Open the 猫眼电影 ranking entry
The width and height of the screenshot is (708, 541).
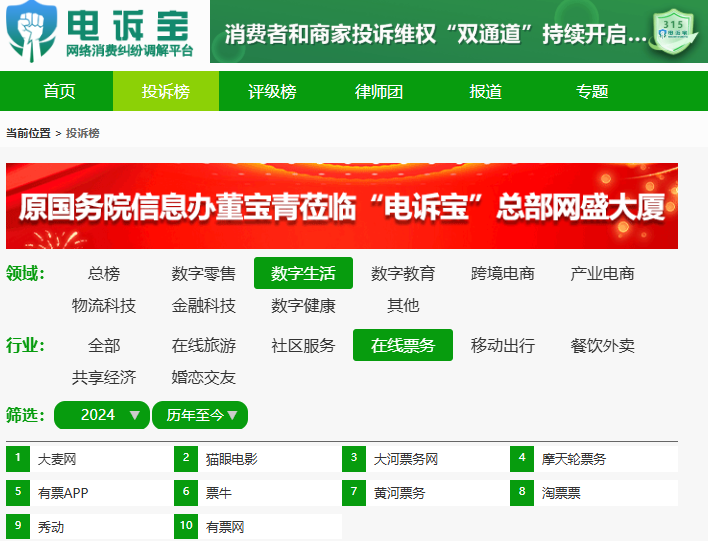pyautogui.click(x=231, y=459)
